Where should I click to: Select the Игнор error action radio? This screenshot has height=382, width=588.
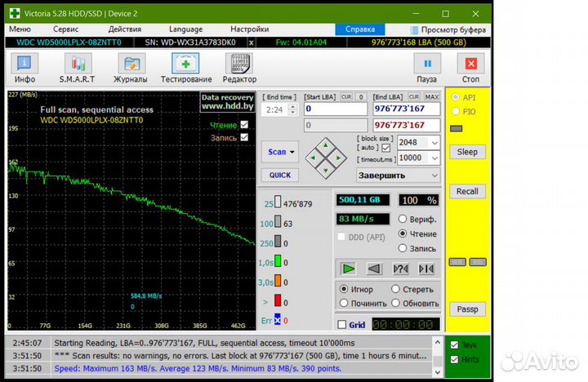pos(344,289)
